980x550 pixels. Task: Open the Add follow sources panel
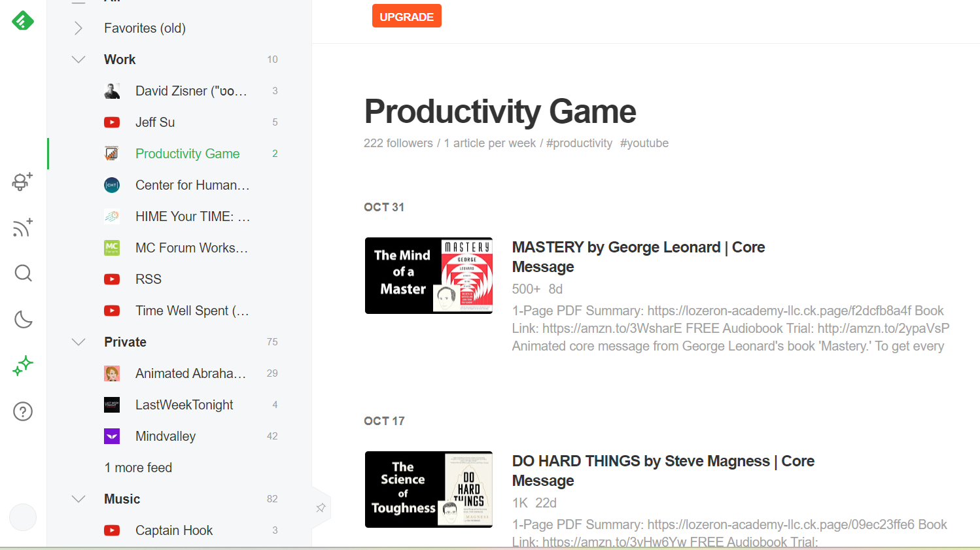tap(23, 182)
